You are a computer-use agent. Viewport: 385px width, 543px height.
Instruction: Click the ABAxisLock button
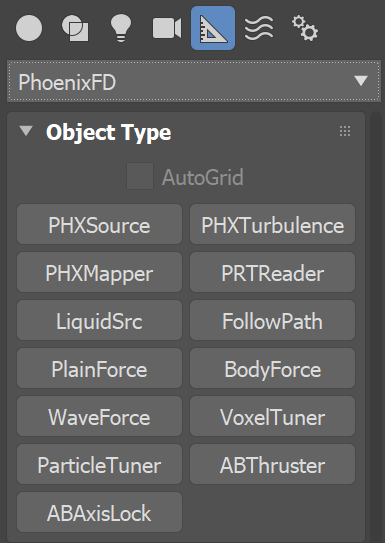[x=99, y=512]
